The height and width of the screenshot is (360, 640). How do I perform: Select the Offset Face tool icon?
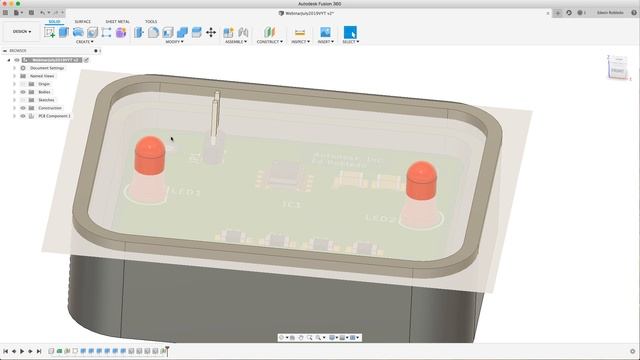pos(196,32)
